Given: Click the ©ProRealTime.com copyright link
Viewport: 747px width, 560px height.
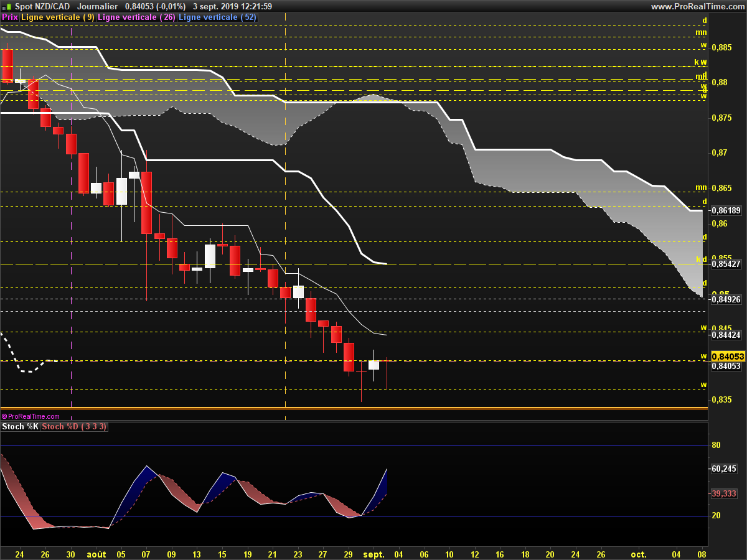Looking at the screenshot, I should (31, 416).
